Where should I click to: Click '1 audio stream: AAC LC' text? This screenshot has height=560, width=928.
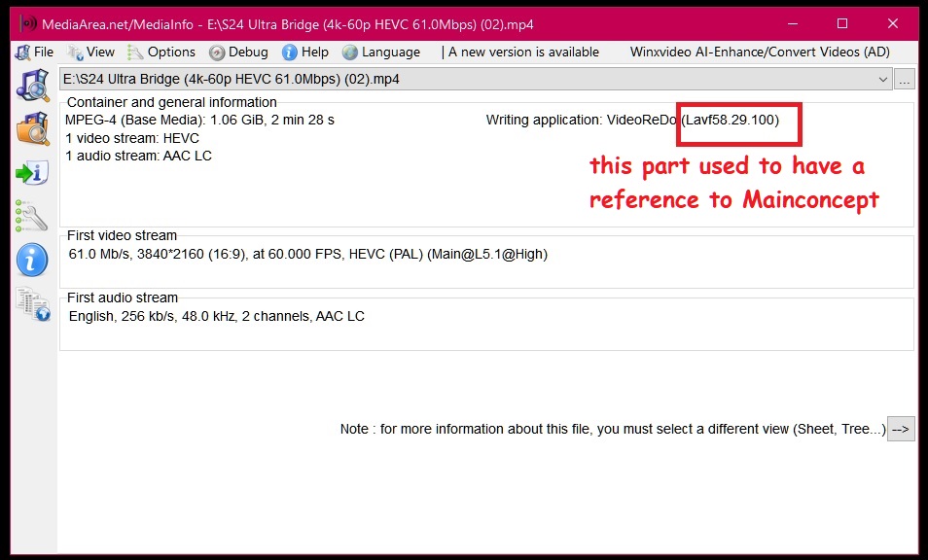(138, 157)
